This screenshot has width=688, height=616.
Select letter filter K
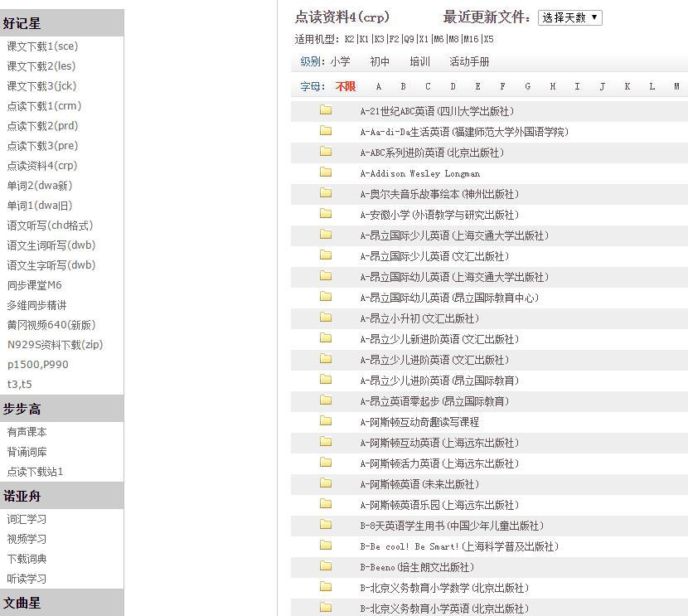tap(627, 86)
